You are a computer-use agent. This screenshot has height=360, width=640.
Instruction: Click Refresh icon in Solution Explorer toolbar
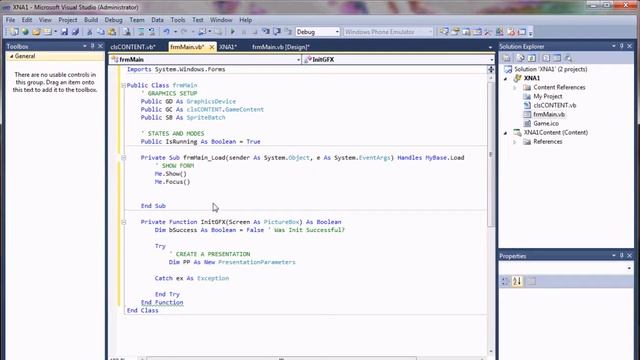pos(532,58)
